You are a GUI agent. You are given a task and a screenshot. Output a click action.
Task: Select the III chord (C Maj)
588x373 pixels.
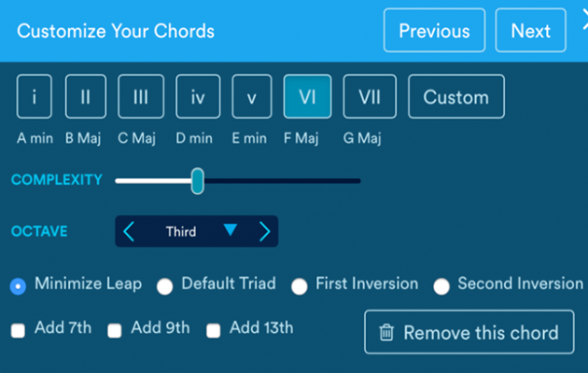tap(141, 97)
